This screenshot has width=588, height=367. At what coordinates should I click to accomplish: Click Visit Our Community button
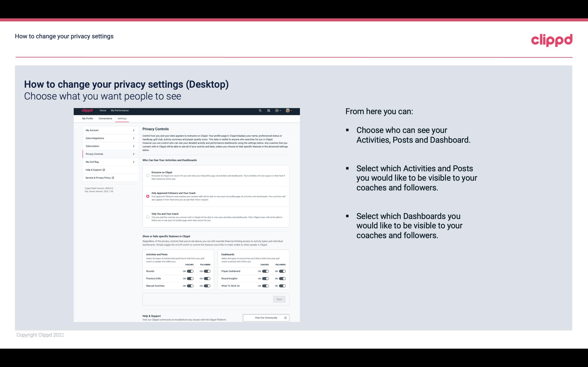pyautogui.click(x=266, y=318)
